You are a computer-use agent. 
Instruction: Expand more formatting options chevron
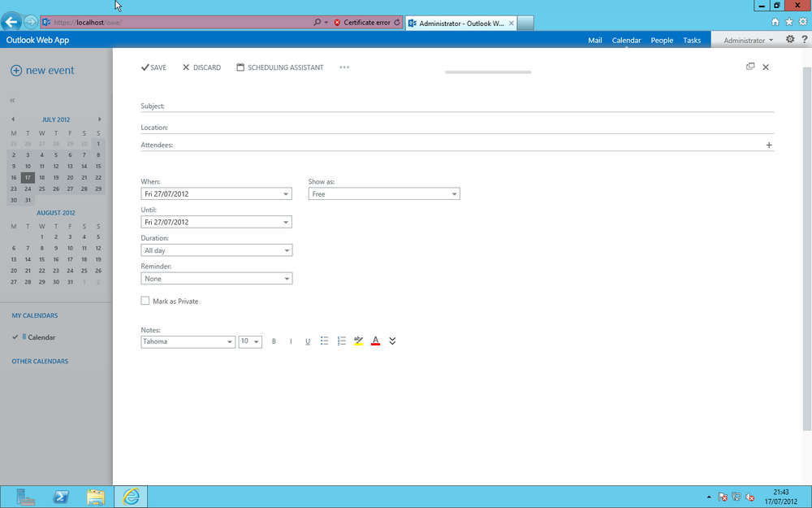point(392,341)
